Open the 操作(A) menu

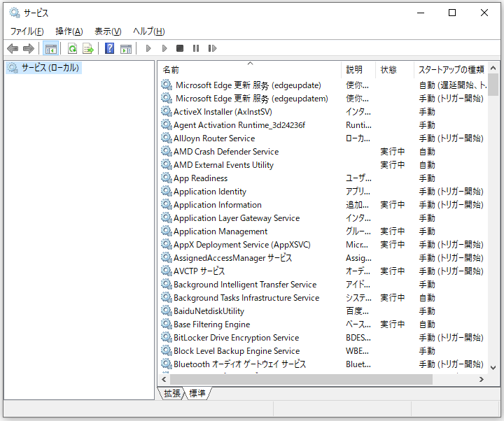point(69,31)
